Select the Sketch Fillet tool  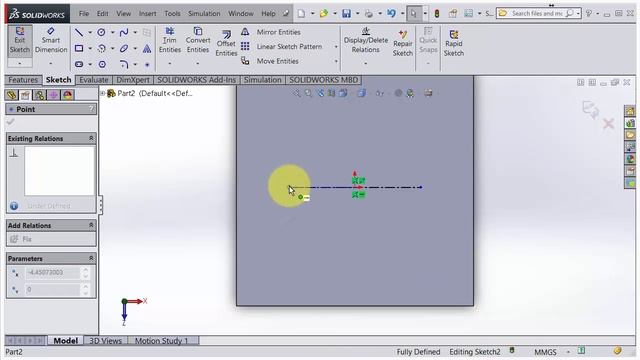(x=124, y=64)
